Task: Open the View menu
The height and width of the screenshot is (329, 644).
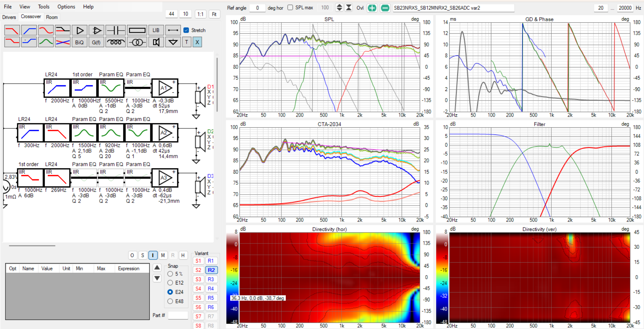Action: coord(25,7)
